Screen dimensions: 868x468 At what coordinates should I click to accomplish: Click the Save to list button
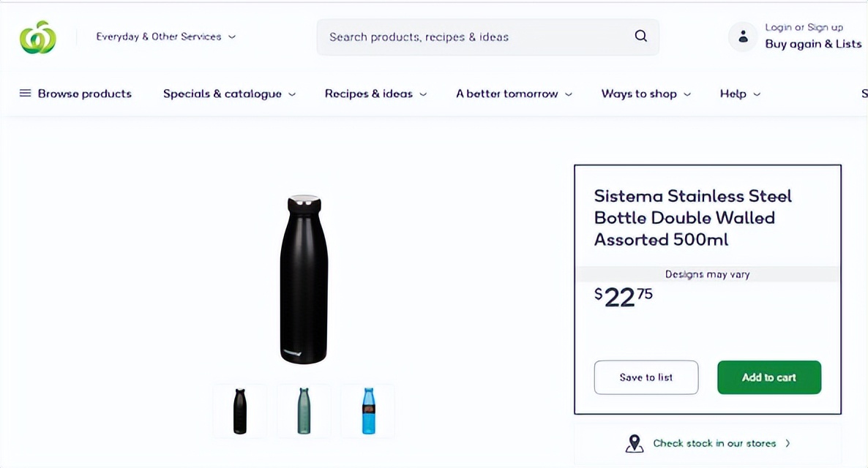click(x=646, y=377)
